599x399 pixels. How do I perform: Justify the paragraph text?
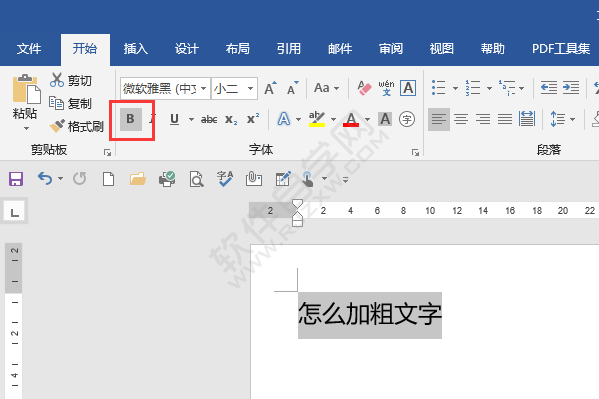pos(505,119)
